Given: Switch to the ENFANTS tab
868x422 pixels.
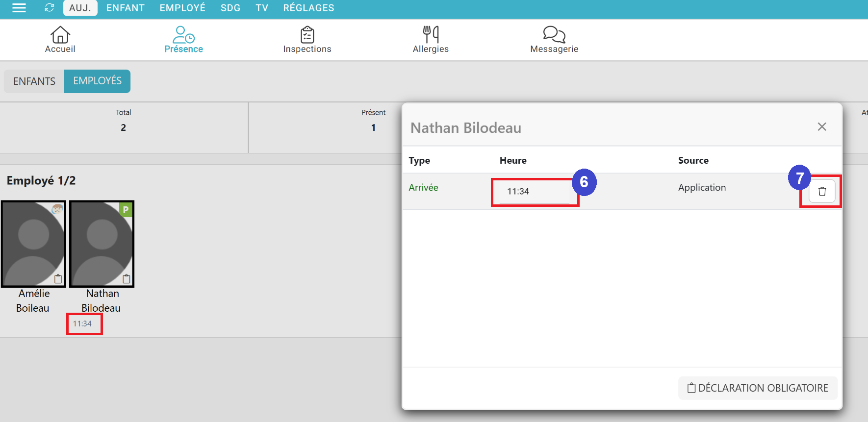Looking at the screenshot, I should coord(34,81).
